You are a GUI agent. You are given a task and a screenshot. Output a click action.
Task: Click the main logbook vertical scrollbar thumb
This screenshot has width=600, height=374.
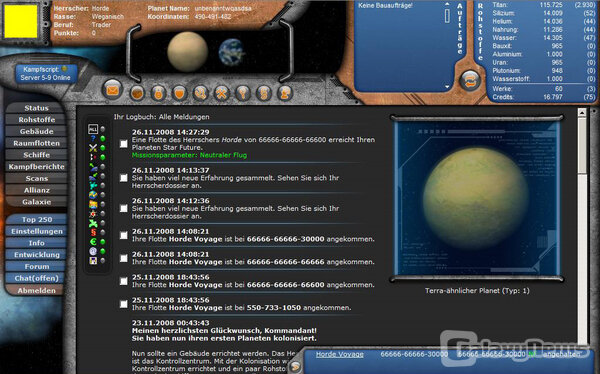(x=582, y=145)
